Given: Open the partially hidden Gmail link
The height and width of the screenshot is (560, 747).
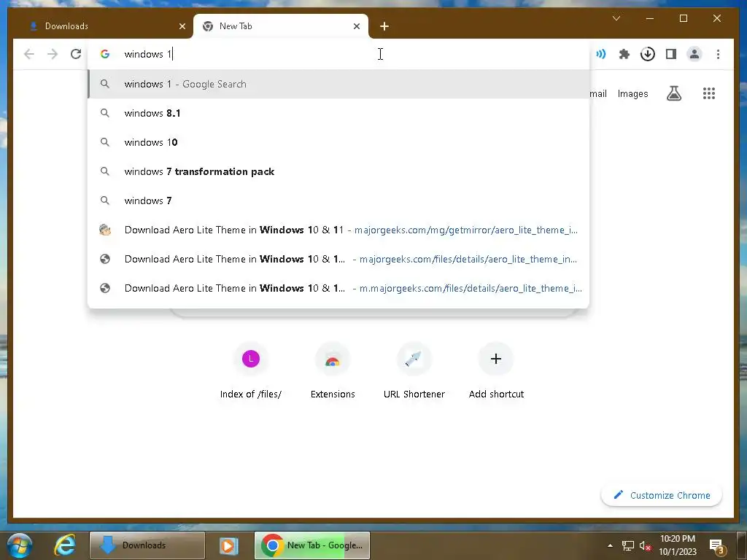Looking at the screenshot, I should pos(598,94).
